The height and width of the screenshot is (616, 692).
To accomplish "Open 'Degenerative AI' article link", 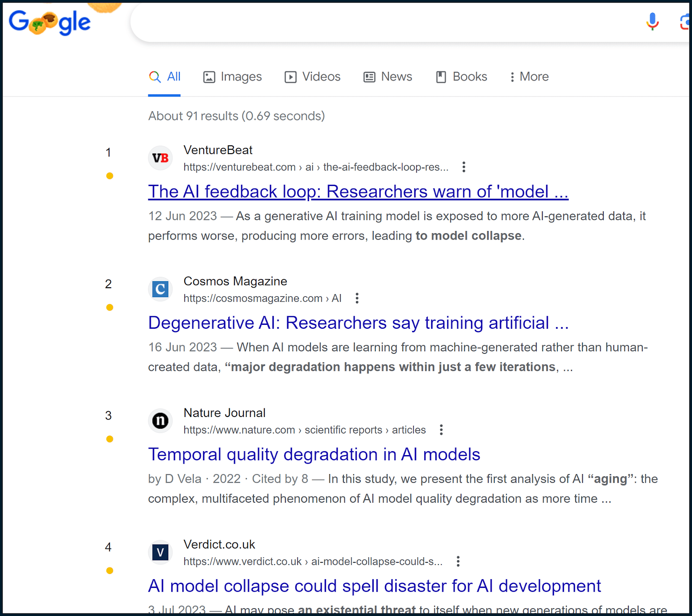I will [x=359, y=323].
